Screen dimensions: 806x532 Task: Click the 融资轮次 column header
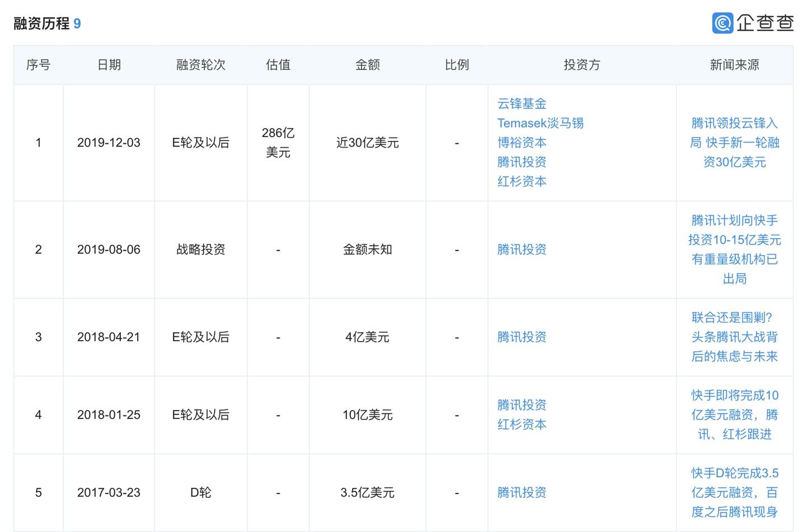(x=200, y=65)
